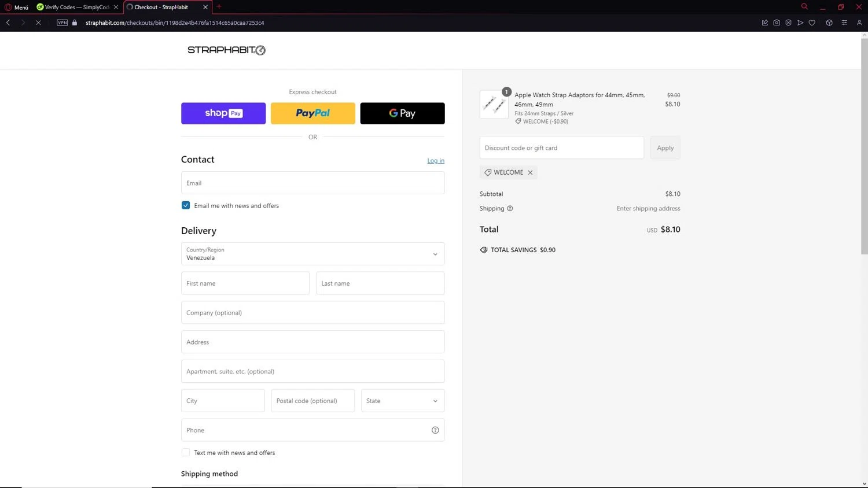Screen dimensions: 868x488
Task: Check Text me with news and offers
Action: pos(186,452)
